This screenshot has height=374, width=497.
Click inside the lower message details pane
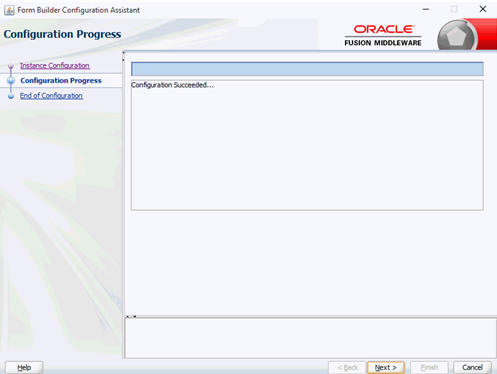(311, 338)
